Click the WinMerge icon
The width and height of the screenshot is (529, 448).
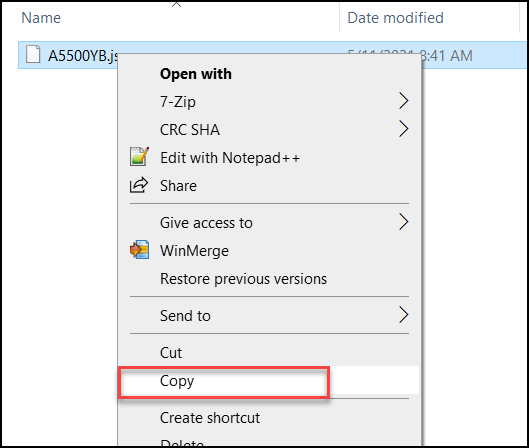pos(139,250)
